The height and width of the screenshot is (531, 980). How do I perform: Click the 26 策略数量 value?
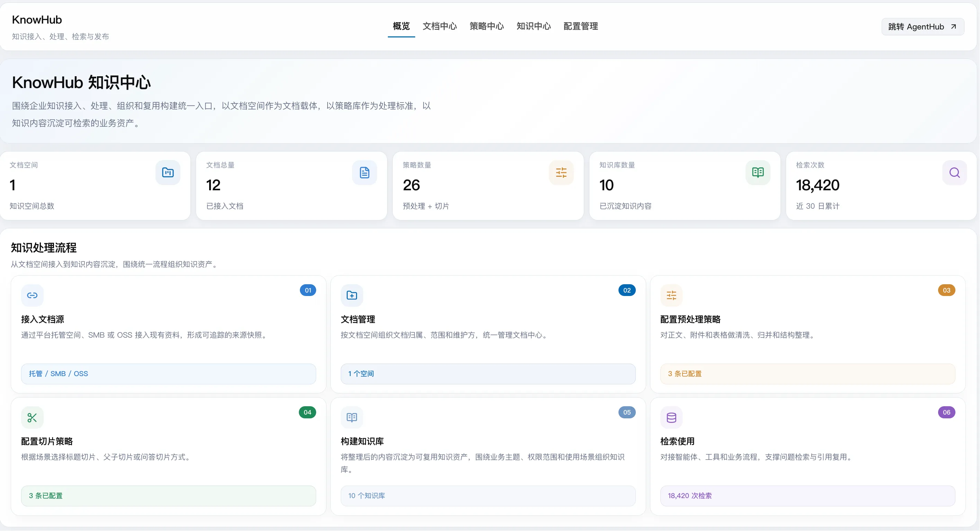411,185
